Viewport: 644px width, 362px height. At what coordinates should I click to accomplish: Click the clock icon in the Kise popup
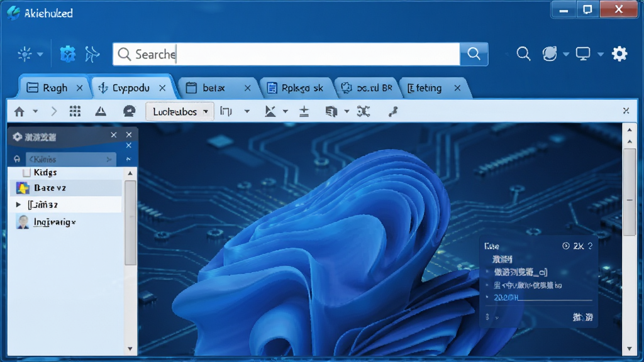click(x=565, y=246)
